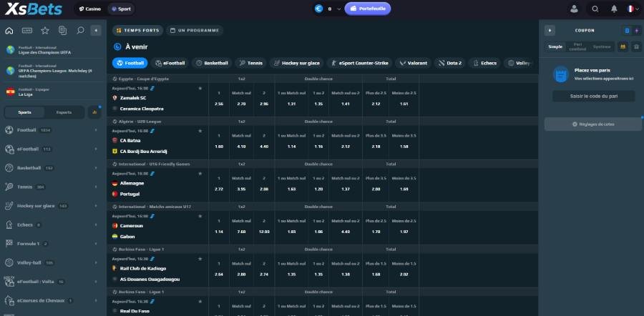Screen dimensions: 644x316
Task: Favorite the Cameroun vs Gabon match
Action: click(x=200, y=217)
